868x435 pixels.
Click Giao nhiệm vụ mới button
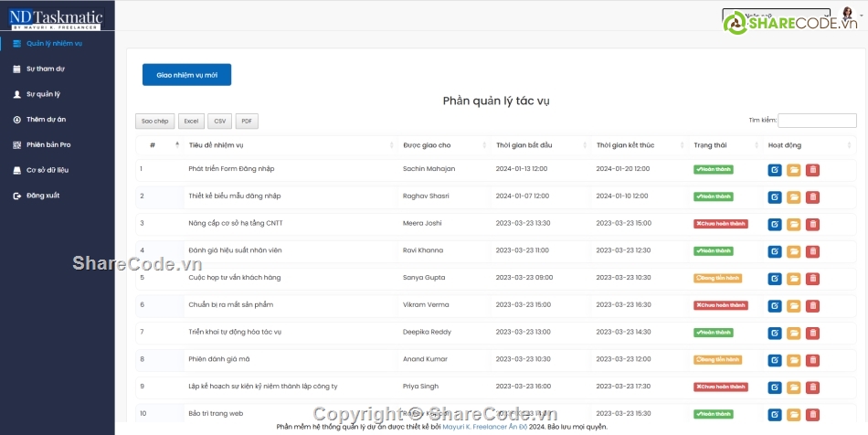click(x=186, y=75)
